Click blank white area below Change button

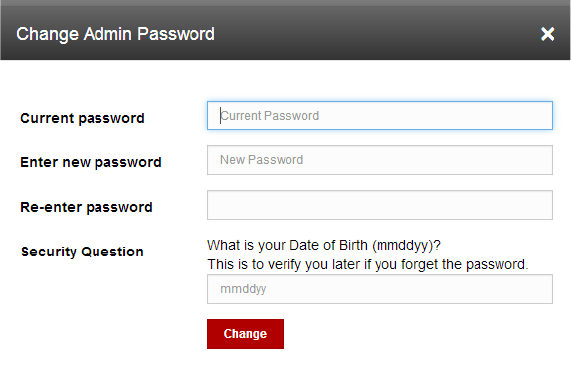pyautogui.click(x=245, y=365)
